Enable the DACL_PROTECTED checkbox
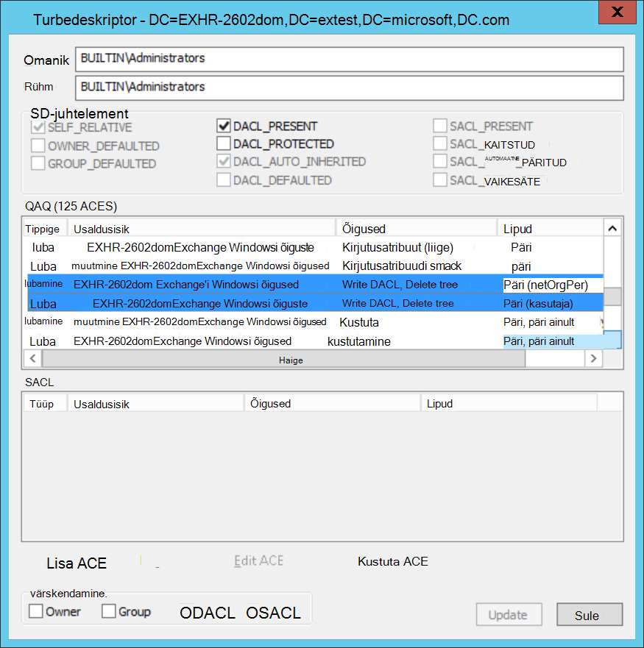 [224, 143]
